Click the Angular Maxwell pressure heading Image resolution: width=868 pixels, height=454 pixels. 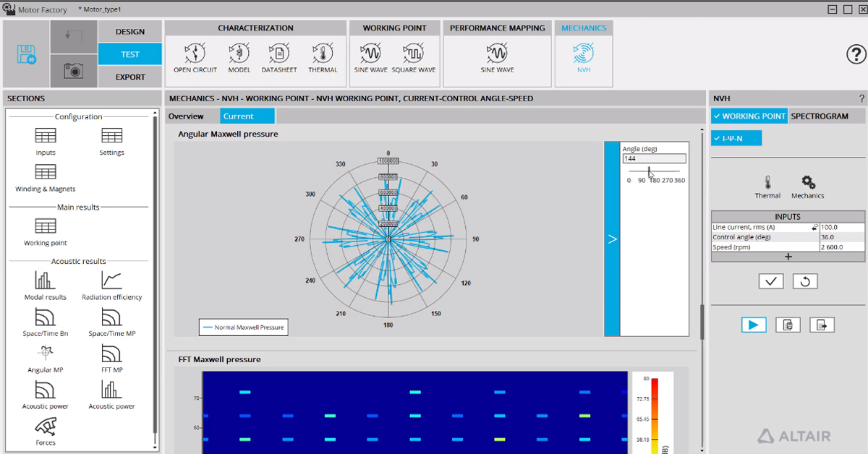228,134
